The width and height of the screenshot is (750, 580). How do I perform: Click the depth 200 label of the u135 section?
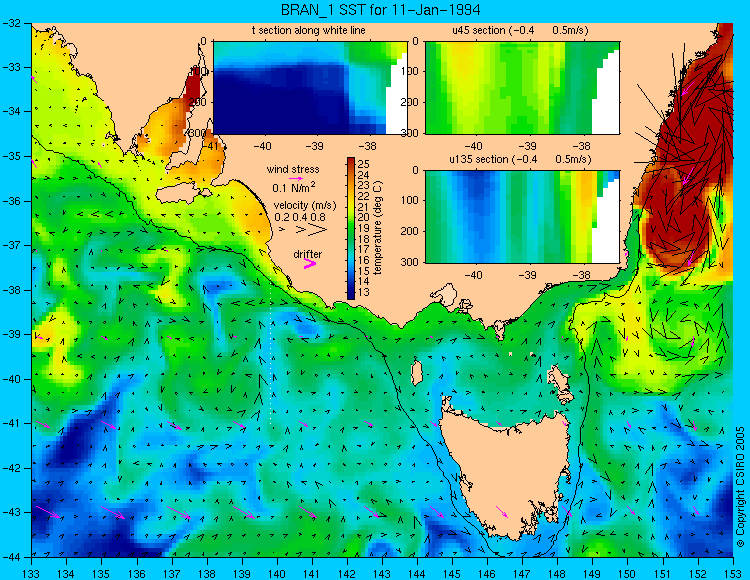pos(410,231)
